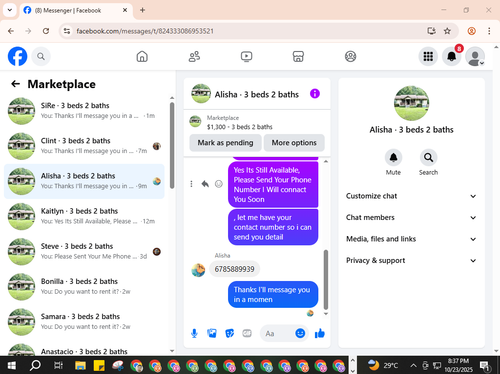The image size is (500, 374).
Task: Open the three-dot more menu beside message
Action: 191,184
